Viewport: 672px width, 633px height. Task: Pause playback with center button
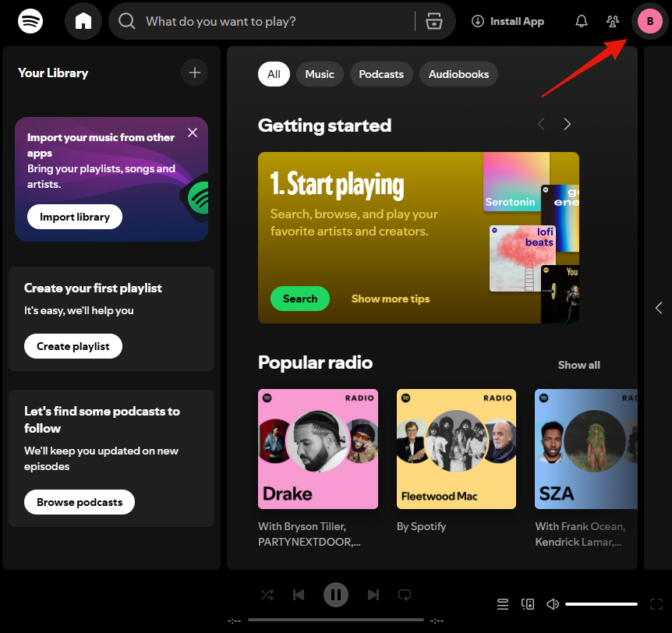coord(335,595)
